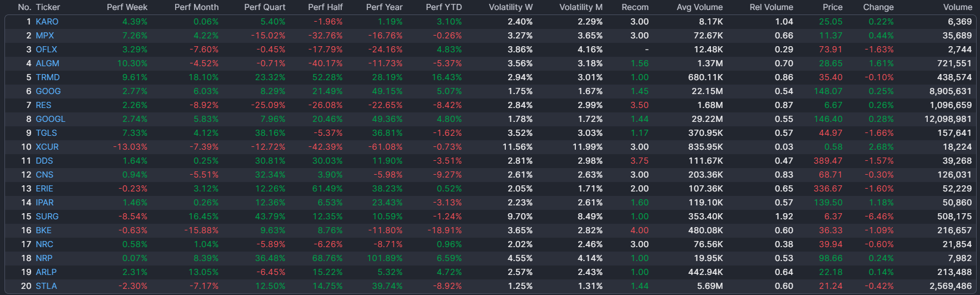
Task: Open the MPX ticker link
Action: pos(45,36)
